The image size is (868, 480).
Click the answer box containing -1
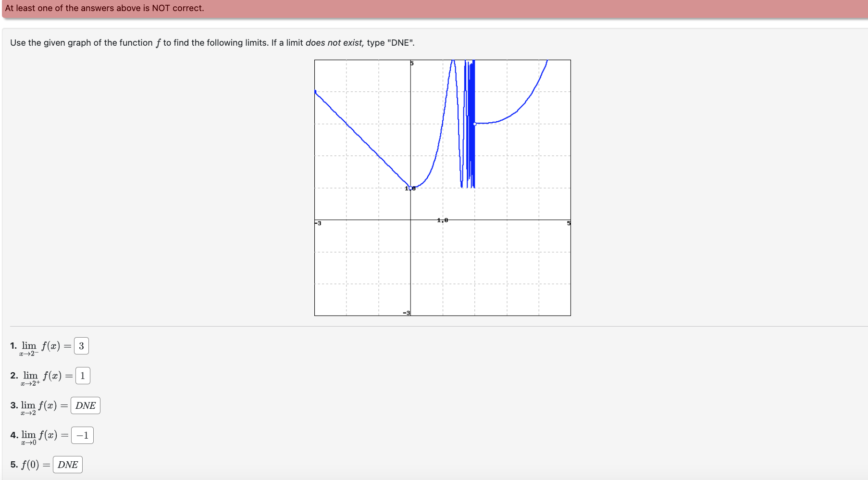(x=82, y=435)
